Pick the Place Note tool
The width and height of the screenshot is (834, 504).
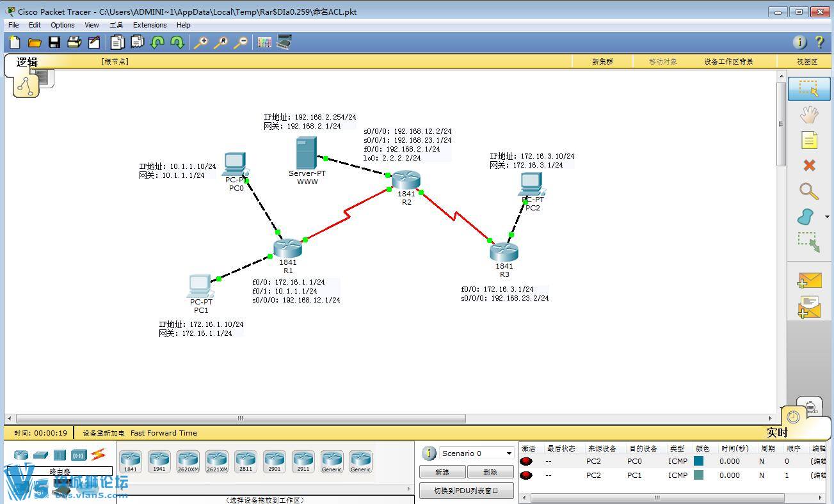tap(809, 140)
